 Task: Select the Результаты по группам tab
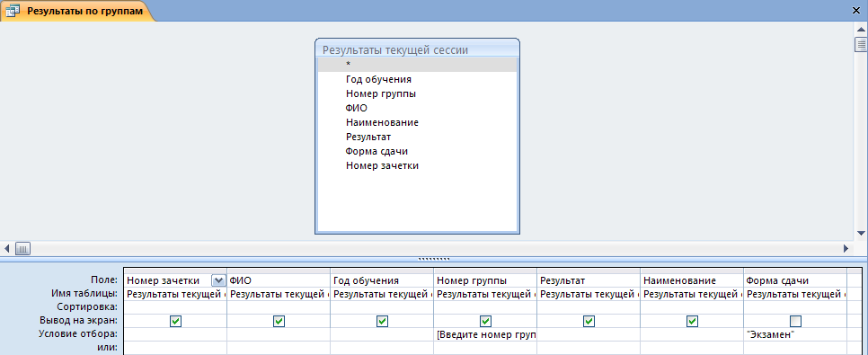[76, 11]
